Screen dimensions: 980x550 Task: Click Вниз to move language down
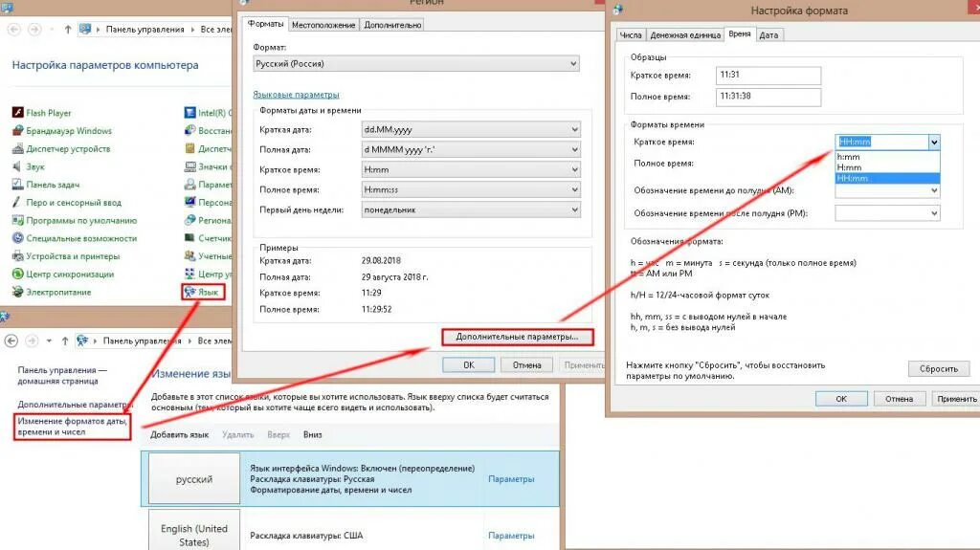(x=313, y=434)
